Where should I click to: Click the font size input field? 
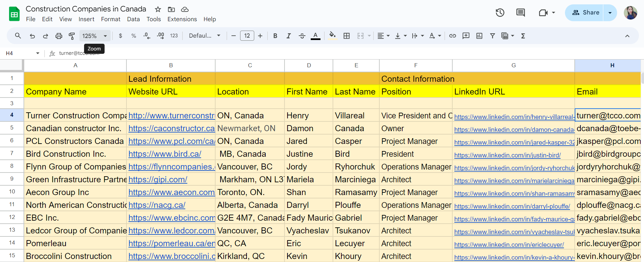(247, 36)
